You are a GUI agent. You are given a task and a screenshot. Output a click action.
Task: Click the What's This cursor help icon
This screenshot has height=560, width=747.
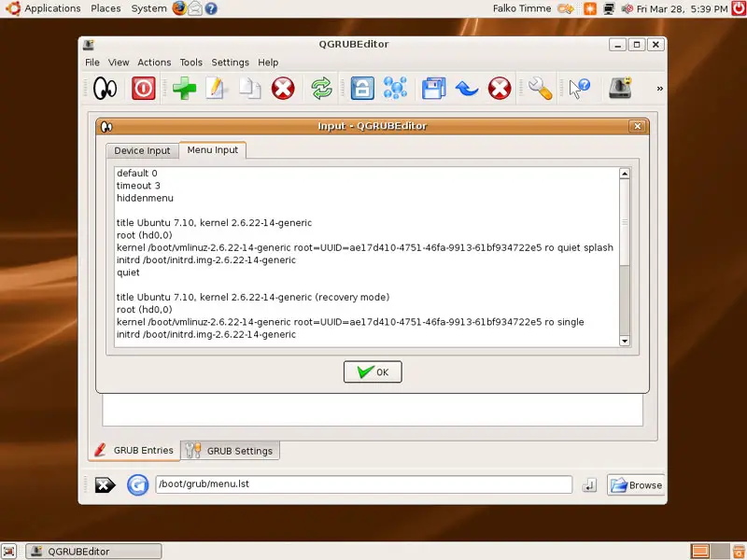pyautogui.click(x=579, y=89)
